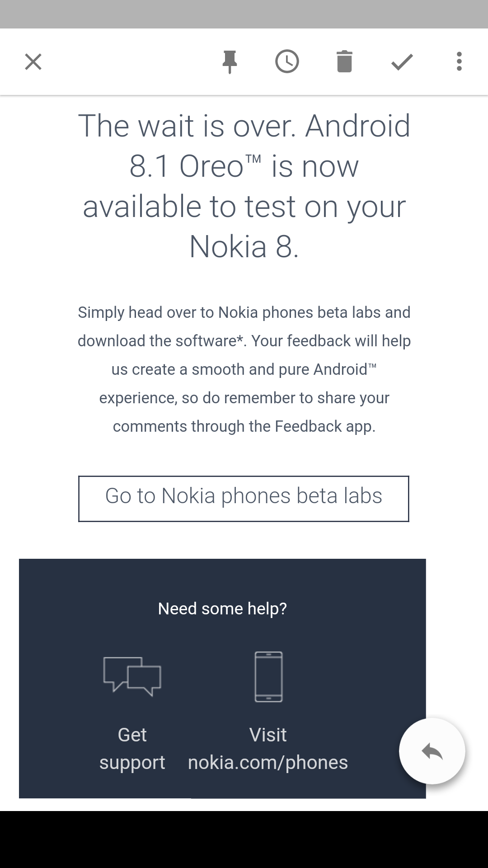Open the Get support link
Screen dimensions: 488x868
[x=132, y=749]
